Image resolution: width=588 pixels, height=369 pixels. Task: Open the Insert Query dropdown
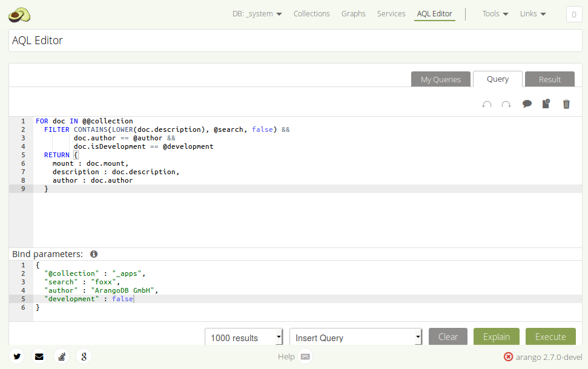355,336
